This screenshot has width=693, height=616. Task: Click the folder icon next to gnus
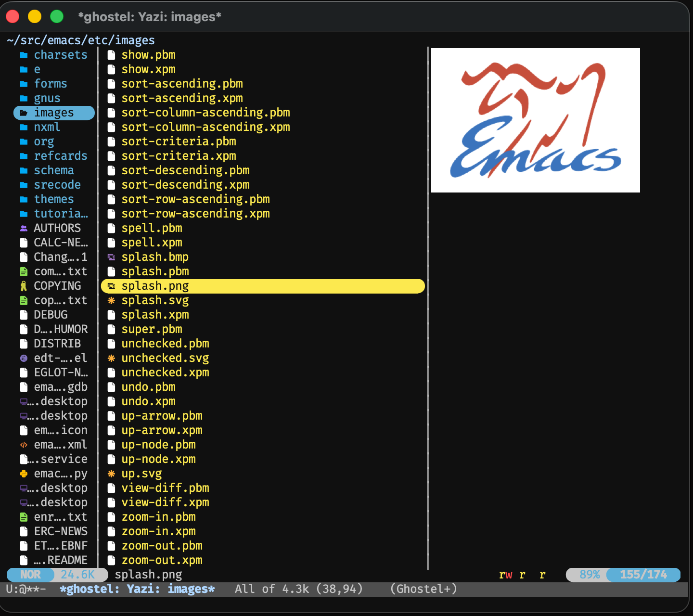point(24,99)
